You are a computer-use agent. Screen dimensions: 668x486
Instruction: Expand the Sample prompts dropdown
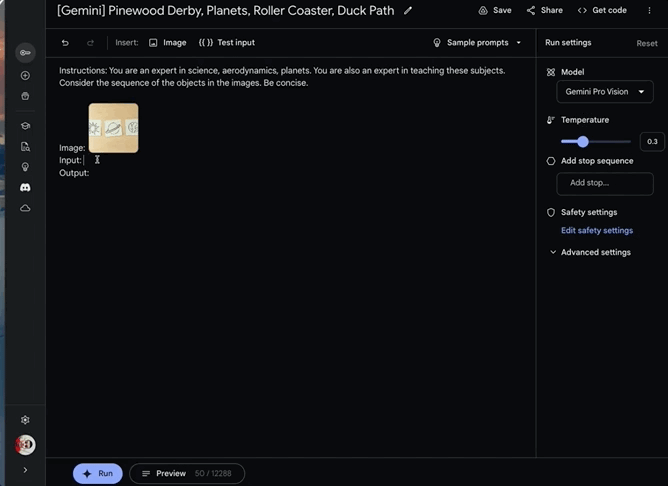pos(477,43)
